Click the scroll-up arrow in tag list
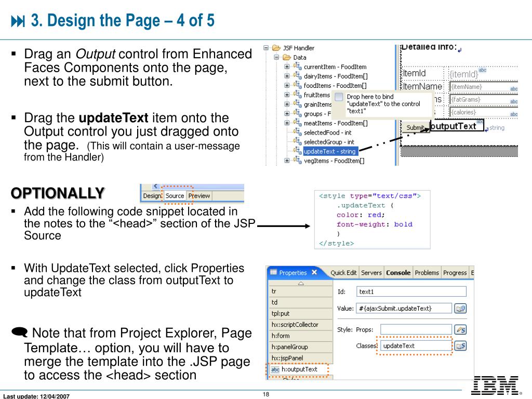Image resolution: width=532 pixels, height=399 pixels. (301, 283)
